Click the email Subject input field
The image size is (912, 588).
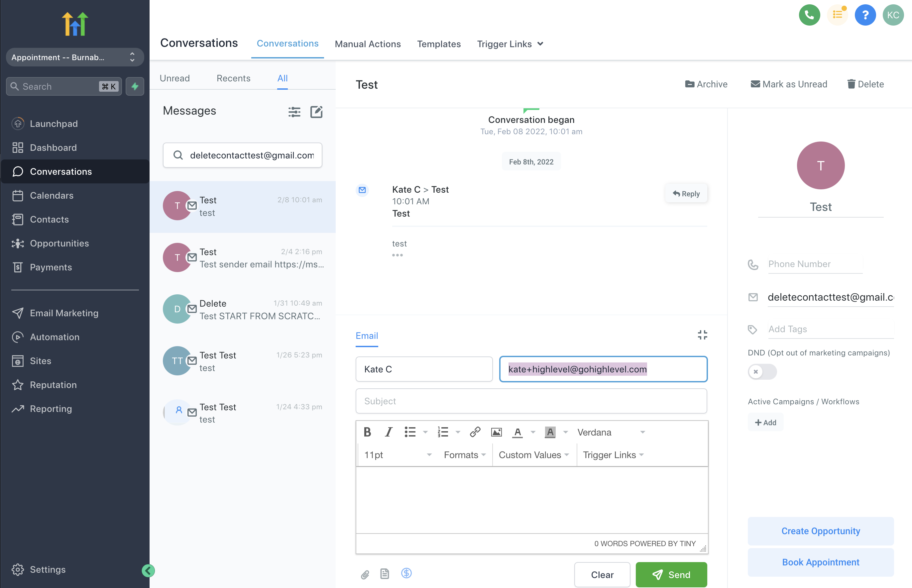[x=531, y=401]
